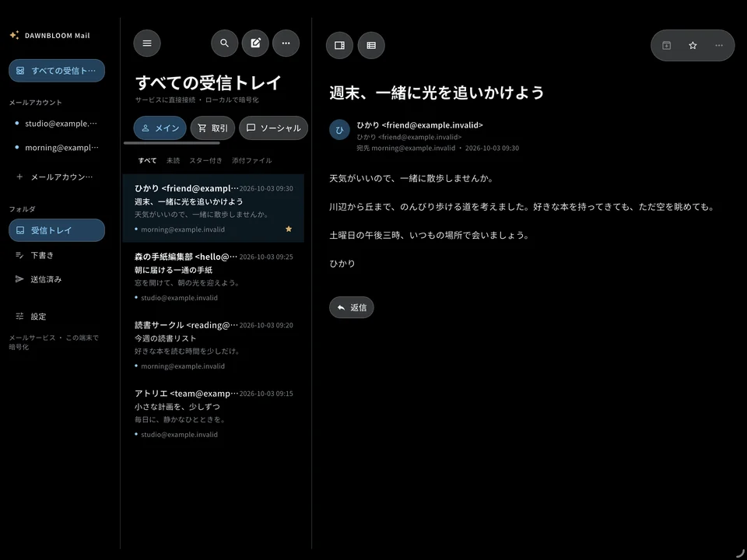Click the sender name ひかり <friend@example.invalid> in the header
This screenshot has width=747, height=560.
pyautogui.click(x=419, y=125)
